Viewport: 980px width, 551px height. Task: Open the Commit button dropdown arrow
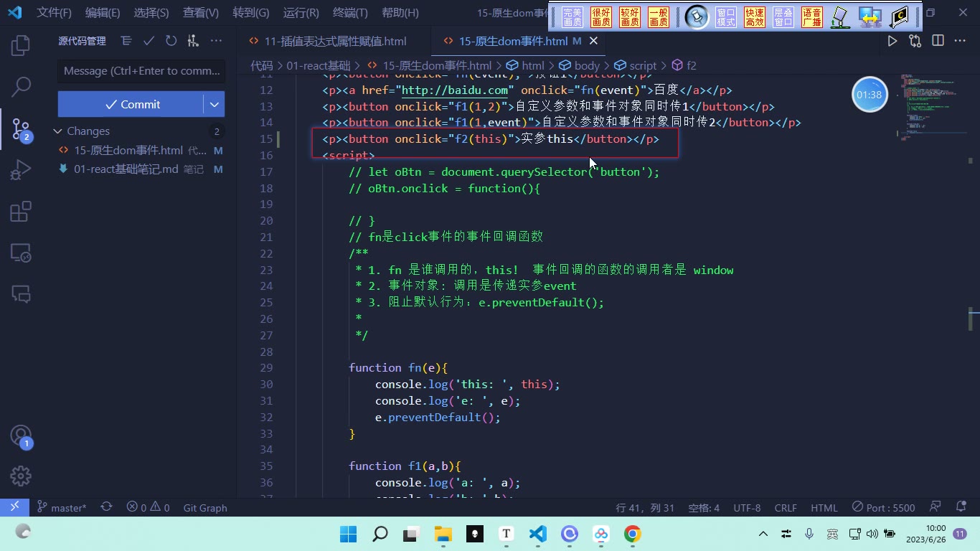point(214,104)
